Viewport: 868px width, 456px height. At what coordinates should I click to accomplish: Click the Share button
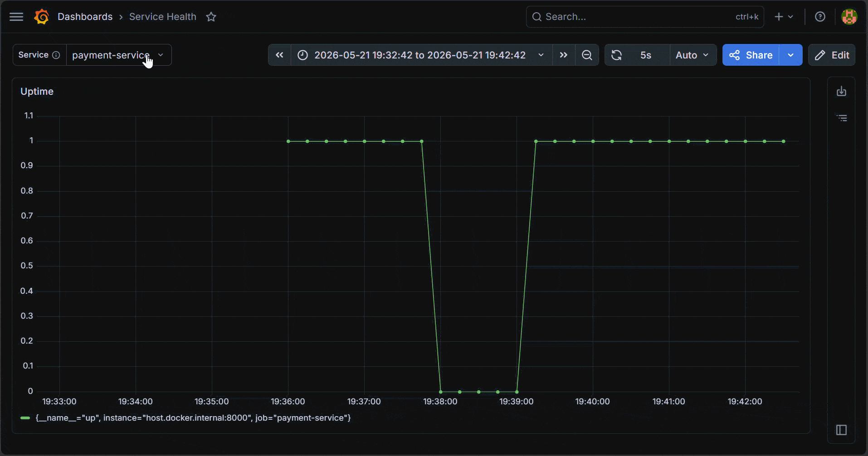pos(751,55)
